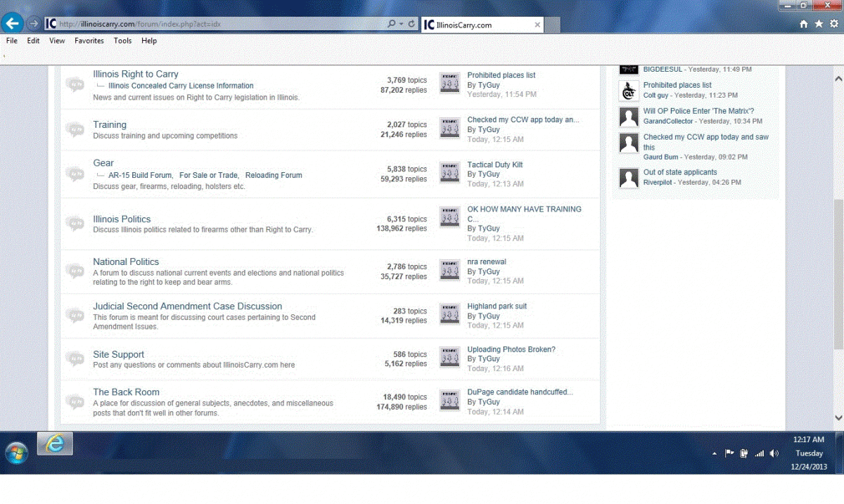Image resolution: width=844 pixels, height=504 pixels.
Task: Click forum status icon beside Site Support
Action: (x=75, y=358)
